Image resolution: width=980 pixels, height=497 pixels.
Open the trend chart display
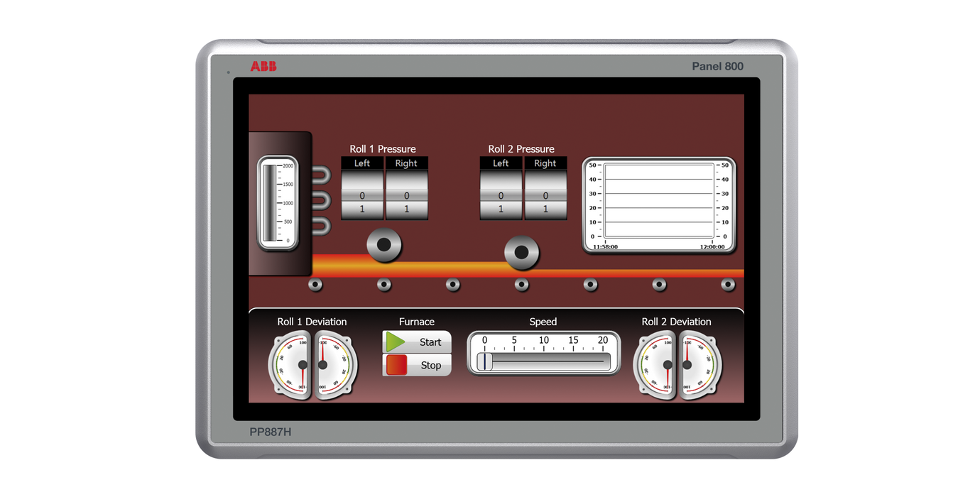pos(658,204)
